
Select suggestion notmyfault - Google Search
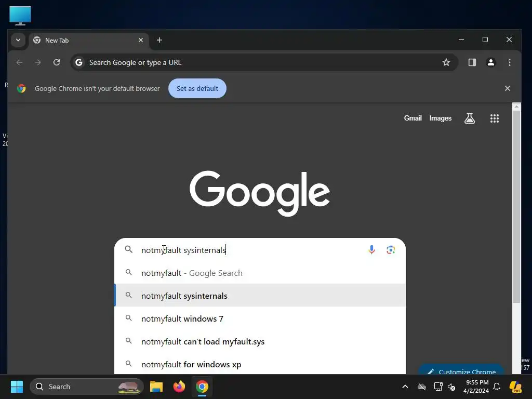pyautogui.click(x=260, y=273)
